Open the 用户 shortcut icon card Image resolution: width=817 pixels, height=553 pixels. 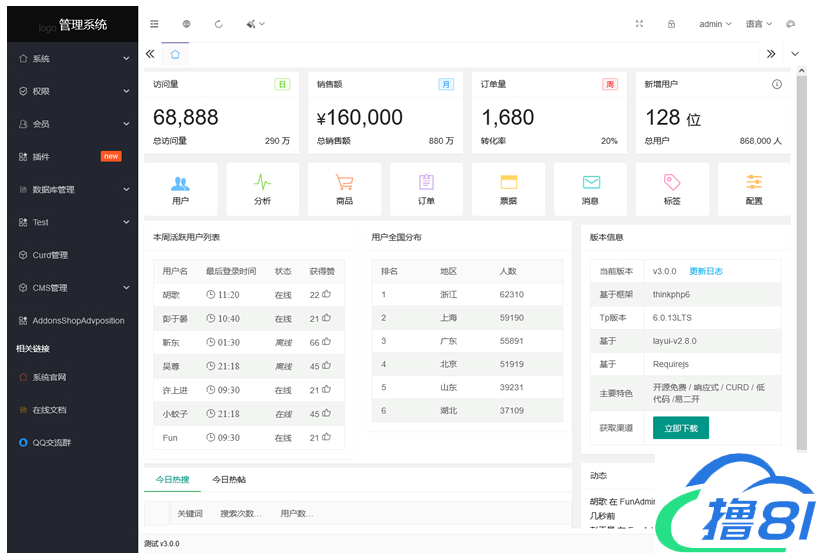click(x=180, y=189)
